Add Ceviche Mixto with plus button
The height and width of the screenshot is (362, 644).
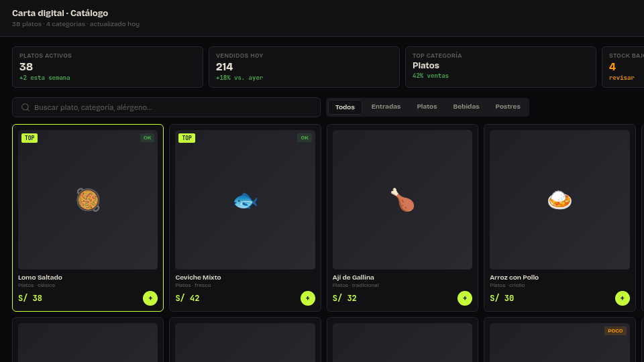[x=308, y=298]
